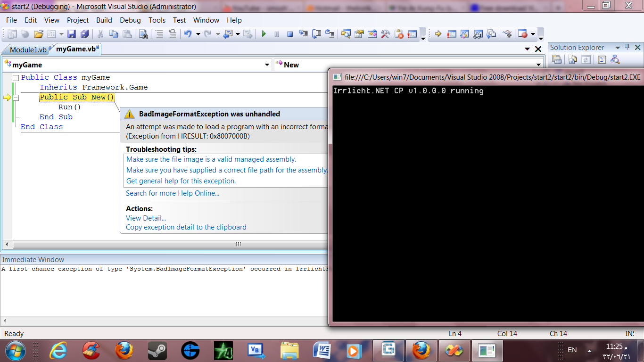
Task: Click the Step Into toolbar icon
Action: pyautogui.click(x=303, y=34)
